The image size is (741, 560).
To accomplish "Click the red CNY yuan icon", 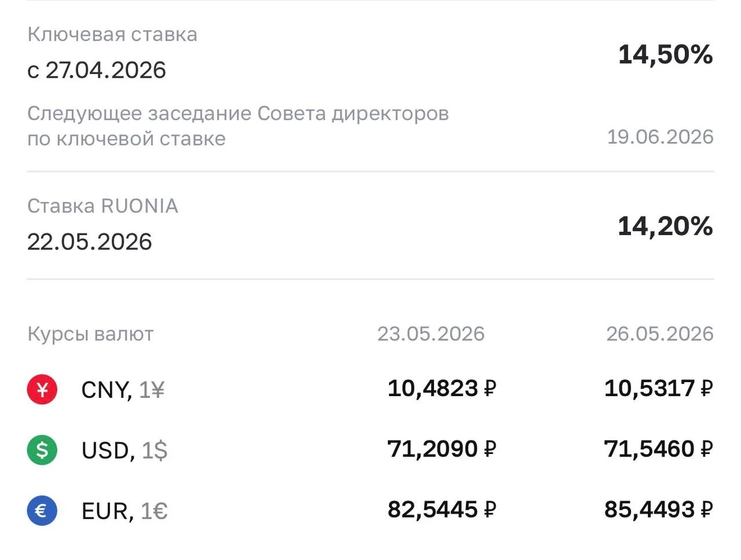I will pos(42,389).
